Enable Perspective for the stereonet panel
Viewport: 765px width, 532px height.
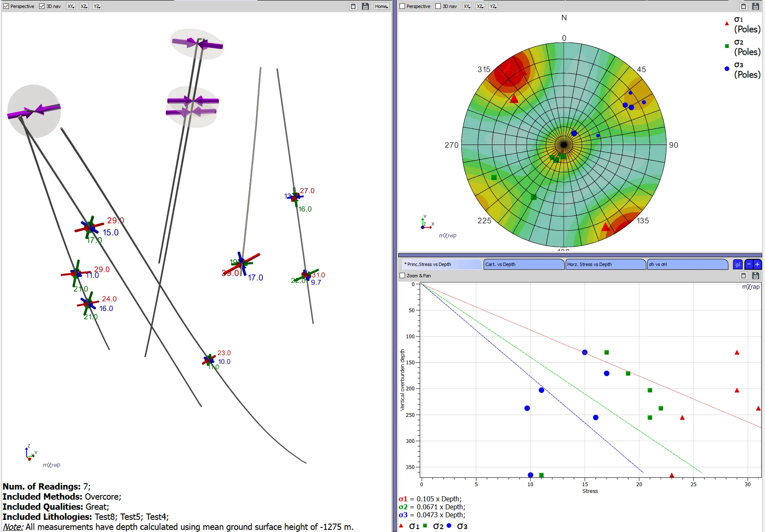(402, 6)
